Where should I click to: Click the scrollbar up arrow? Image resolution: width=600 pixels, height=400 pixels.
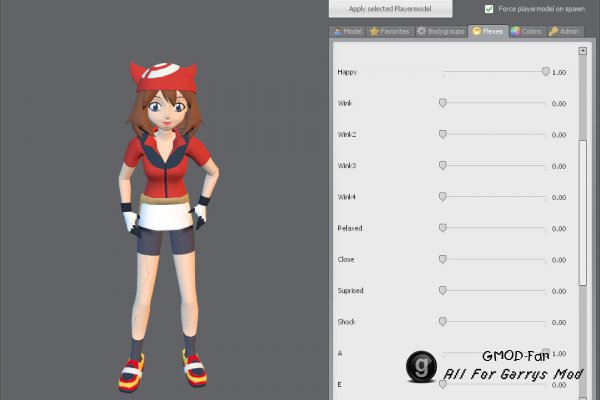(582, 51)
